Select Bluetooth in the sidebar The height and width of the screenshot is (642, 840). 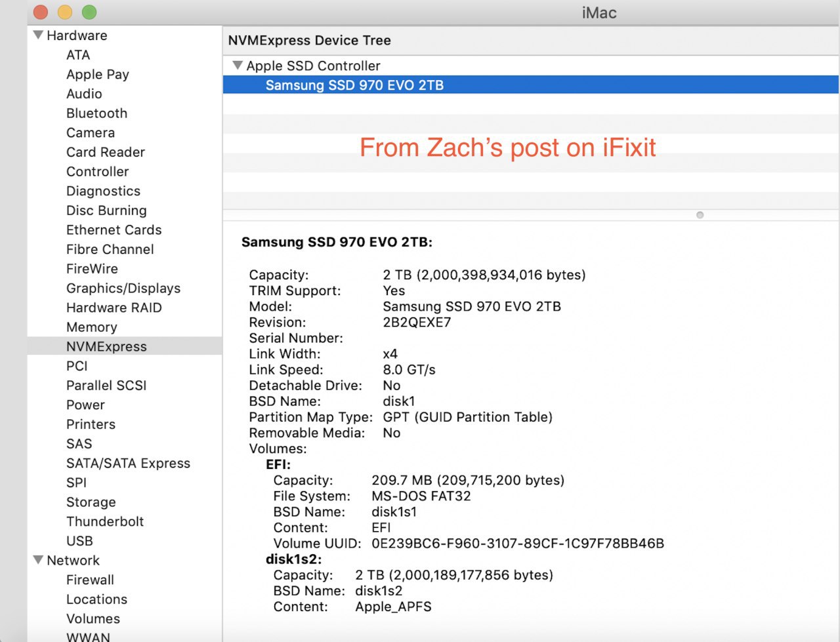pos(96,113)
